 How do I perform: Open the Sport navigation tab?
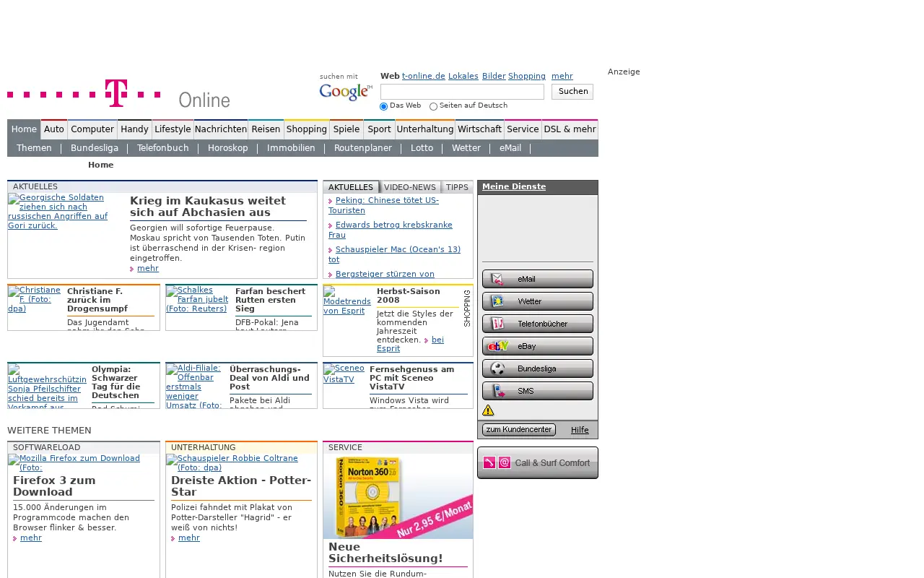379,129
